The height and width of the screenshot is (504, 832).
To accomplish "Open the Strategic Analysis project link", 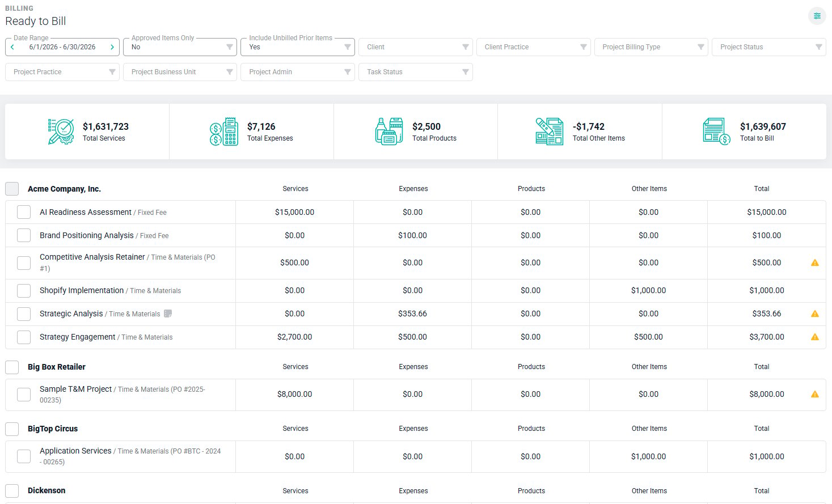I will coord(71,314).
